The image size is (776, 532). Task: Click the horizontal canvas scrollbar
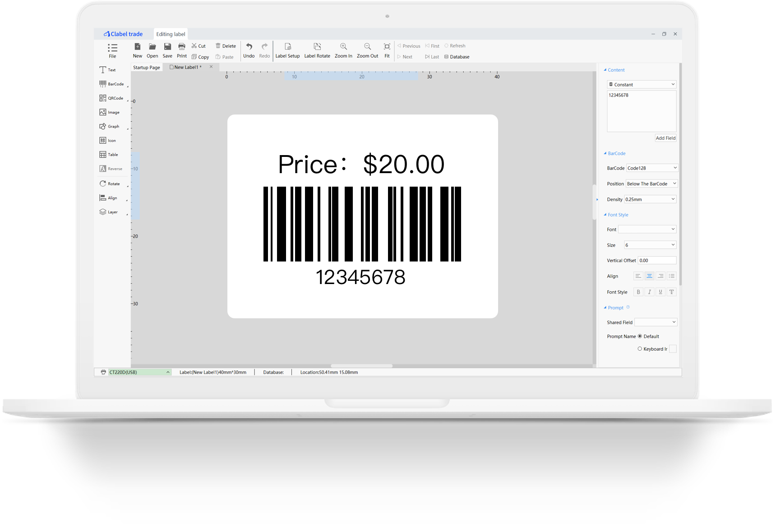pyautogui.click(x=361, y=366)
